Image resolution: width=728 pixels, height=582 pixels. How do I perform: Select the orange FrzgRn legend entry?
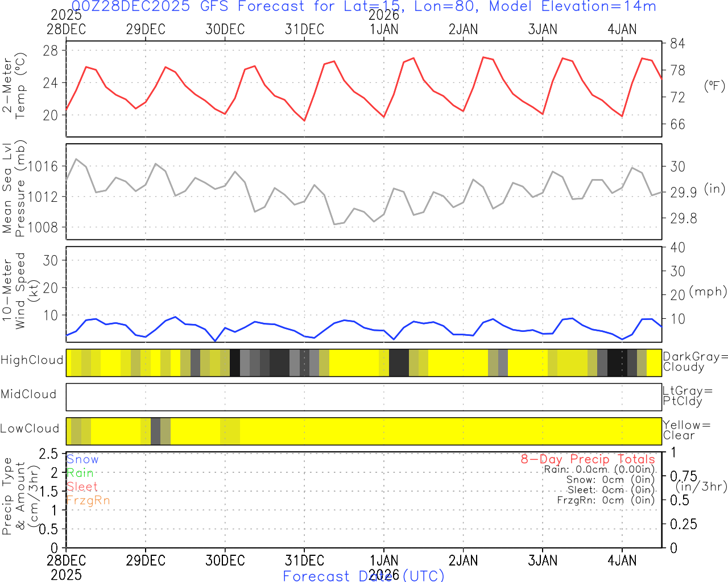click(x=88, y=500)
